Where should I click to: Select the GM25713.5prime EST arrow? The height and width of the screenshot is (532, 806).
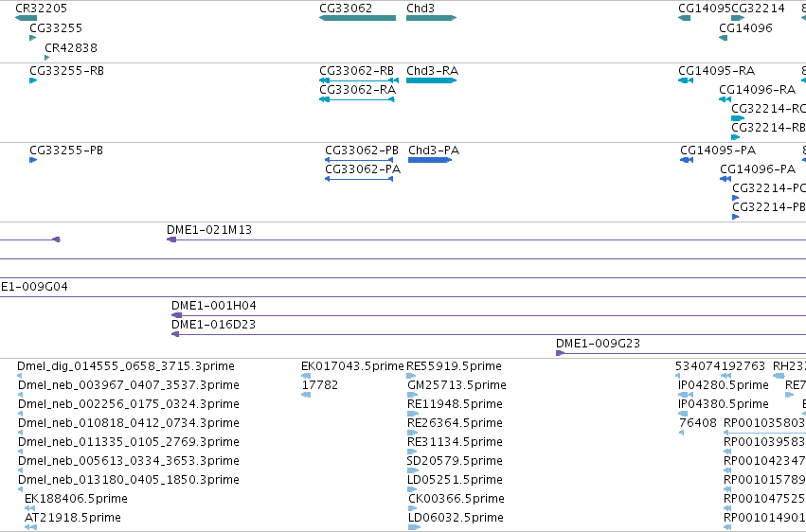click(412, 395)
